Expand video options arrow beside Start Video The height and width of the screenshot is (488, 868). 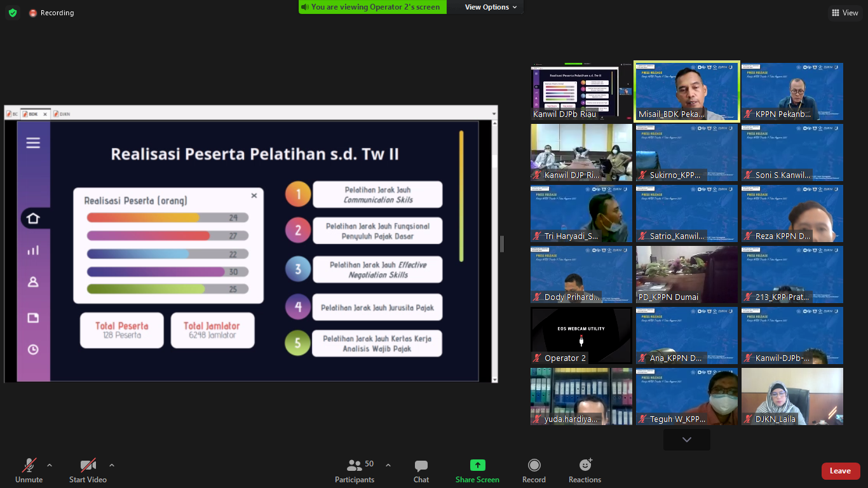point(112,465)
